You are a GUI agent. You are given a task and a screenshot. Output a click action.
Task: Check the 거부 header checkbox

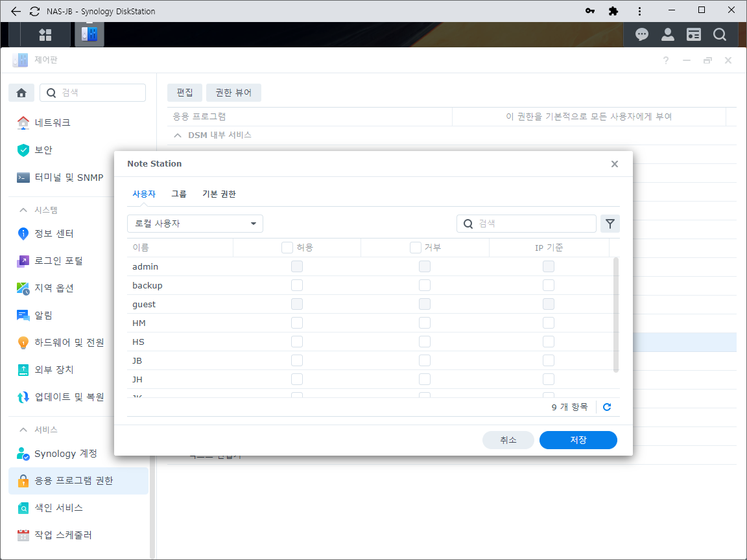click(x=416, y=248)
